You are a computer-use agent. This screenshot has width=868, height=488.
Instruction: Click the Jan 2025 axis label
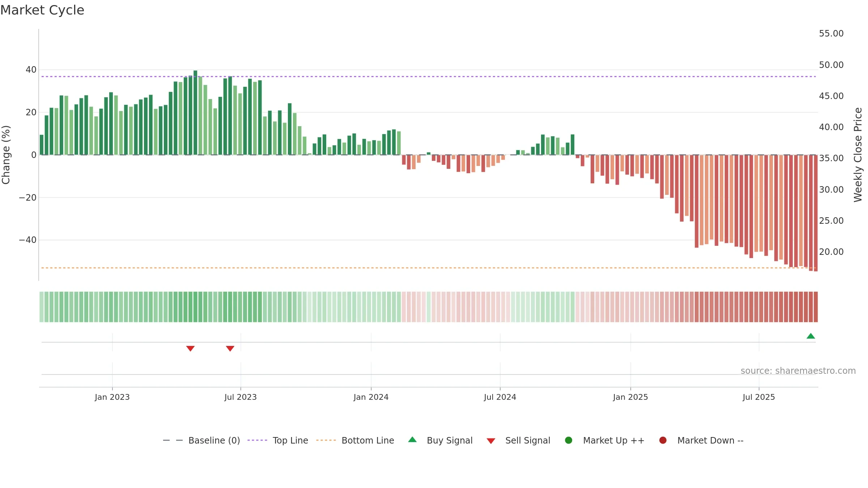coord(630,397)
